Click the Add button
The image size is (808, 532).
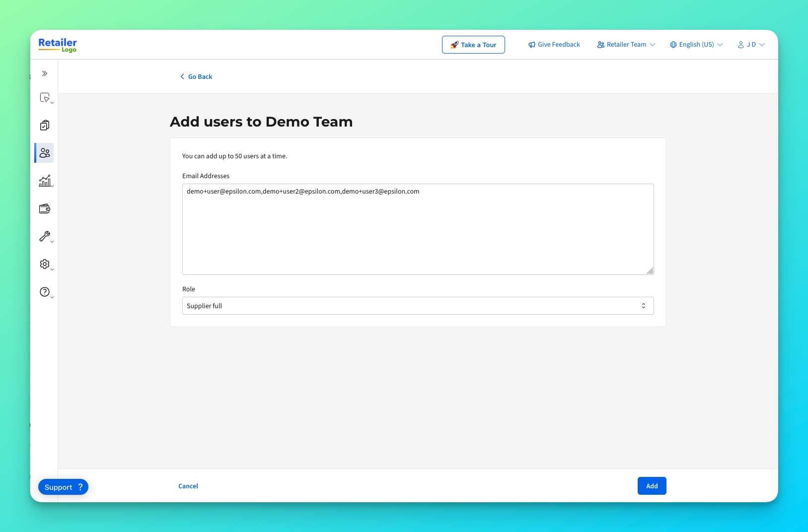tap(652, 486)
